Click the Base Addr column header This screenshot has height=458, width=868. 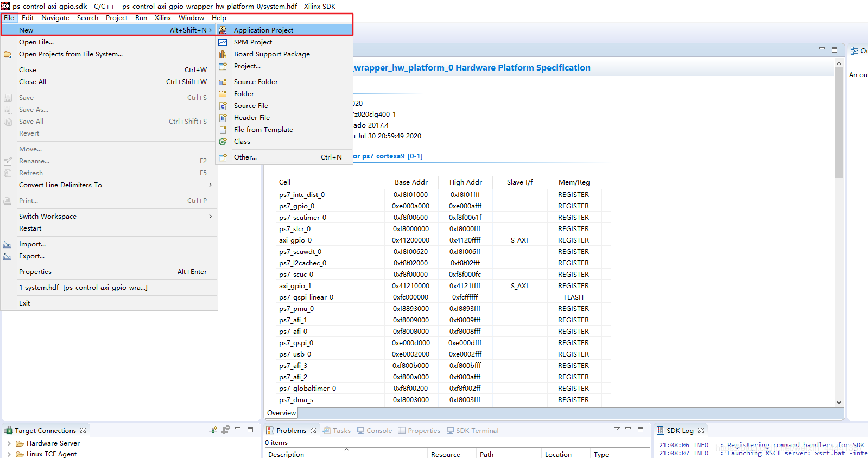[411, 182]
